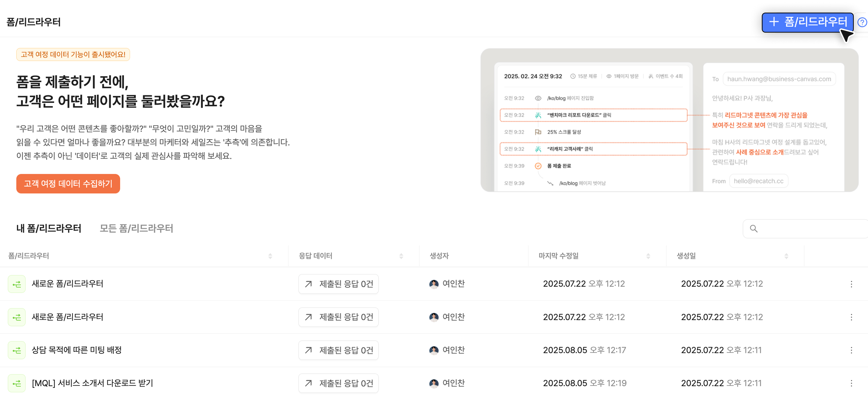Sort by 생성일 column arrows
Screen dimensions: 868x397
(x=786, y=256)
